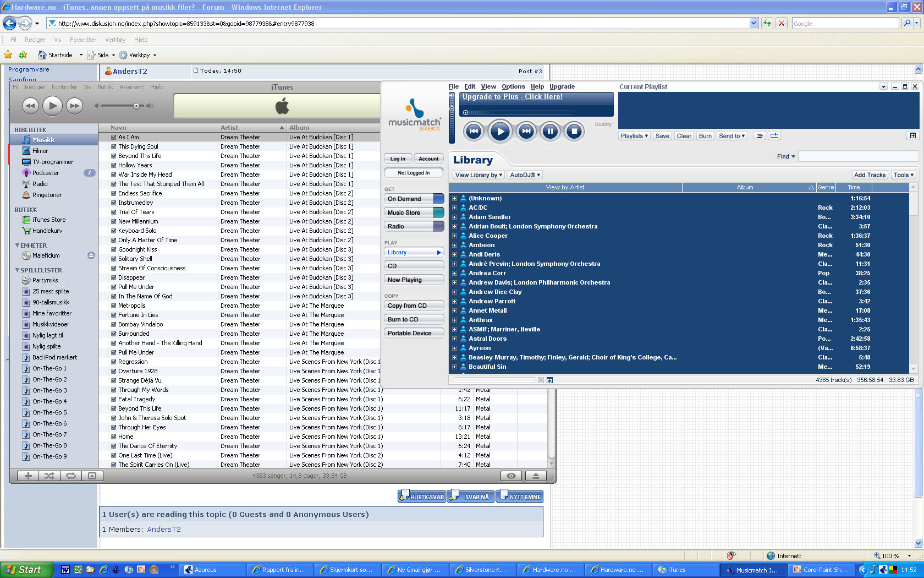Open the iTunes Avansert menu

131,87
